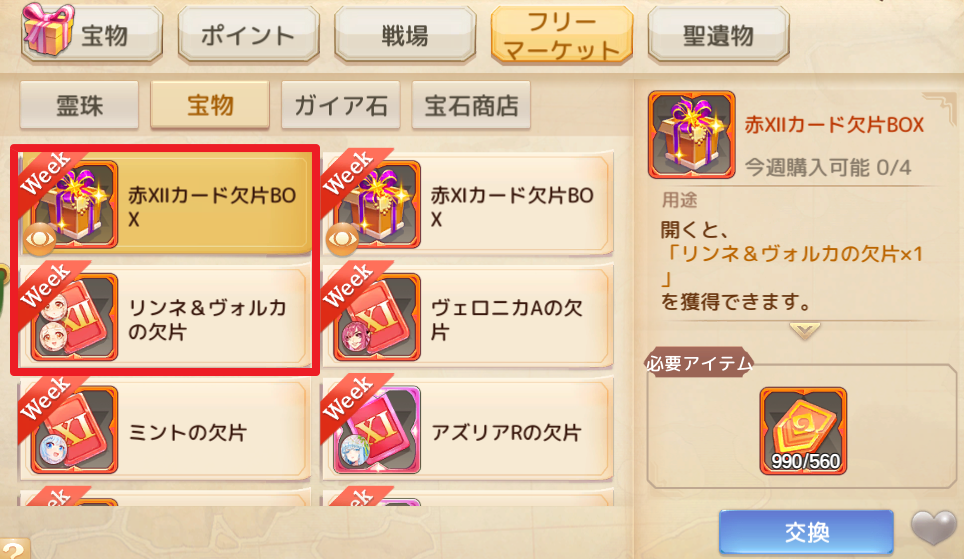Click アズリアRの欠片 pink card icon
This screenshot has width=964, height=559.
[x=377, y=429]
